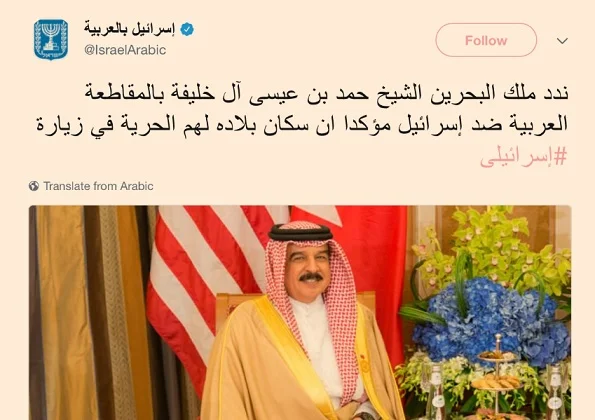Follow the IsraelArabic account
The image size is (595, 420).
point(486,40)
